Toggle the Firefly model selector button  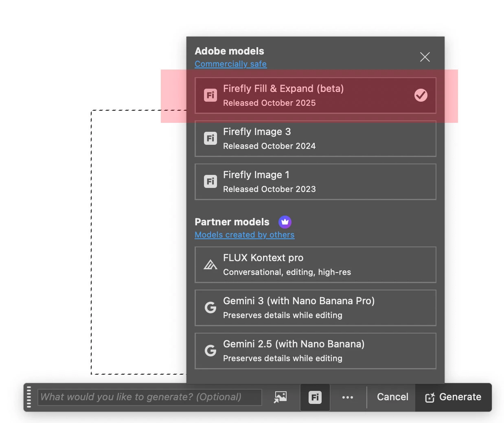pyautogui.click(x=315, y=397)
